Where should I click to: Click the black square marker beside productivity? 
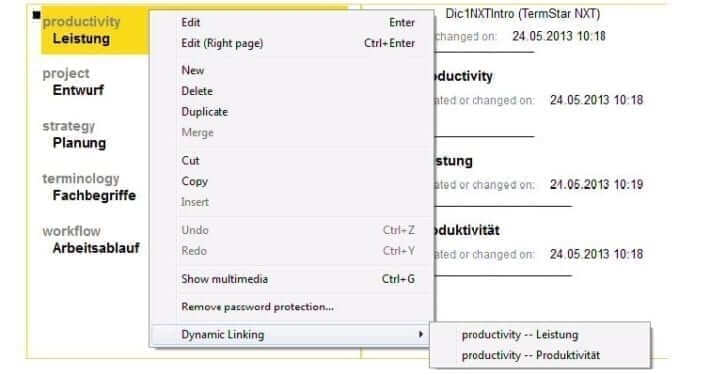point(36,15)
